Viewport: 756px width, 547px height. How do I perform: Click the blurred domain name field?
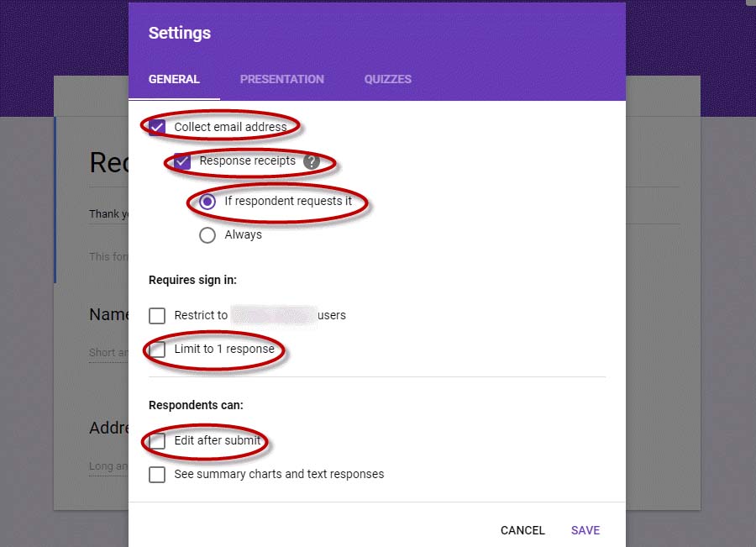click(274, 315)
